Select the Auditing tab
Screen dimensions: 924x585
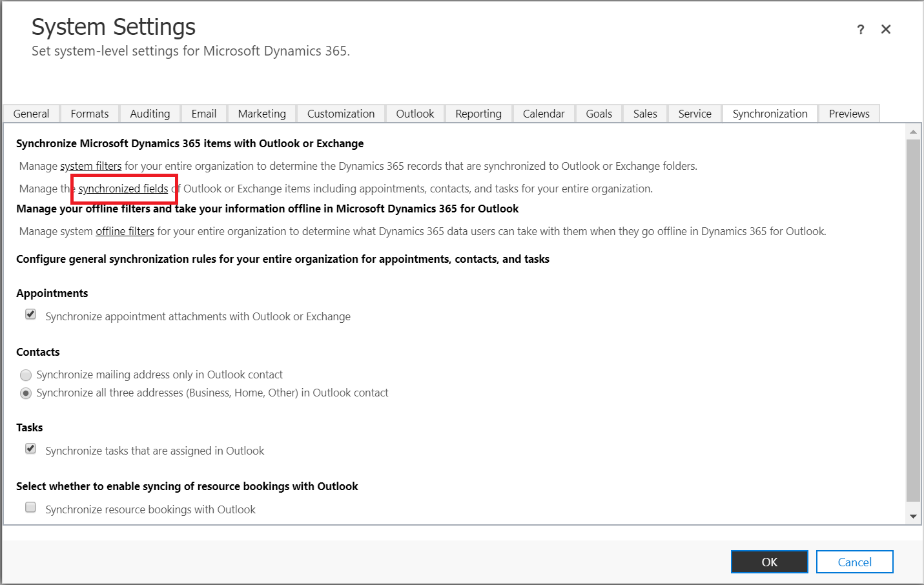(x=150, y=114)
